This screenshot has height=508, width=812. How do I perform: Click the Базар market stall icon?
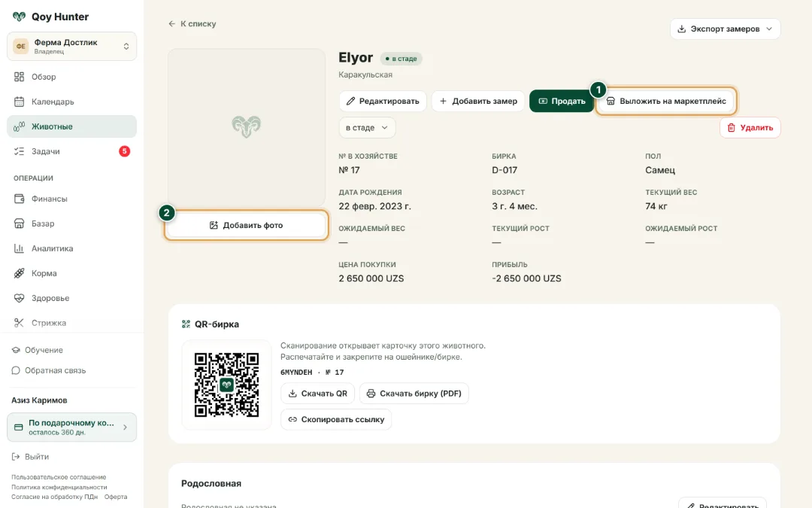coord(19,224)
